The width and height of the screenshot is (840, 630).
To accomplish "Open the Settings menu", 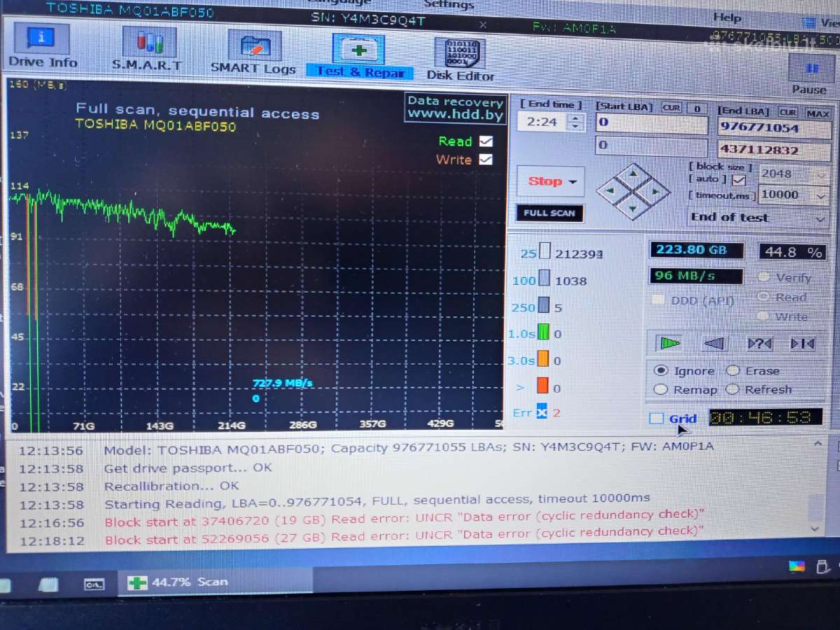I will tap(449, 4).
